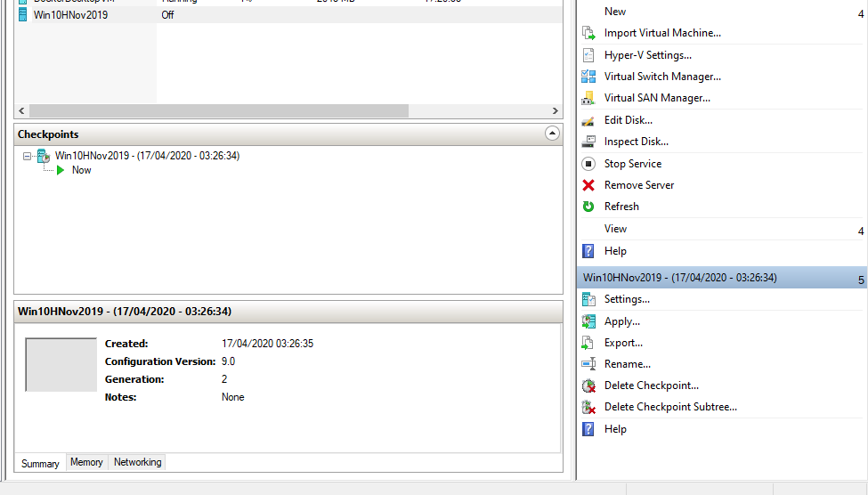Open Hyper-V Settings
The height and width of the screenshot is (495, 868).
point(648,55)
